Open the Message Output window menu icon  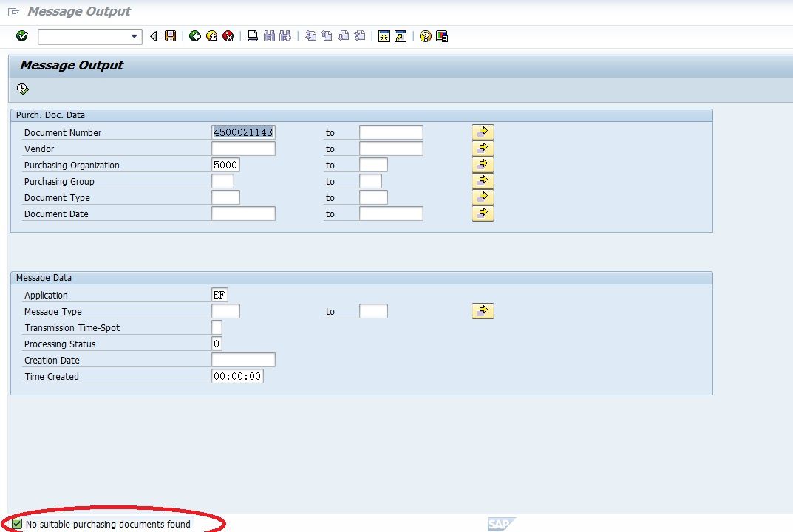[x=14, y=12]
